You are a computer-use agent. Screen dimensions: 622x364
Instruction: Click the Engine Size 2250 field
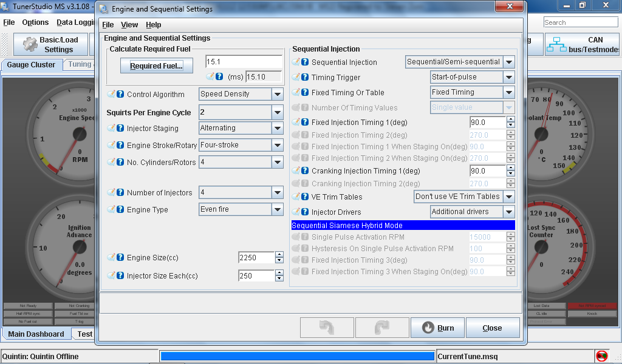(256, 257)
